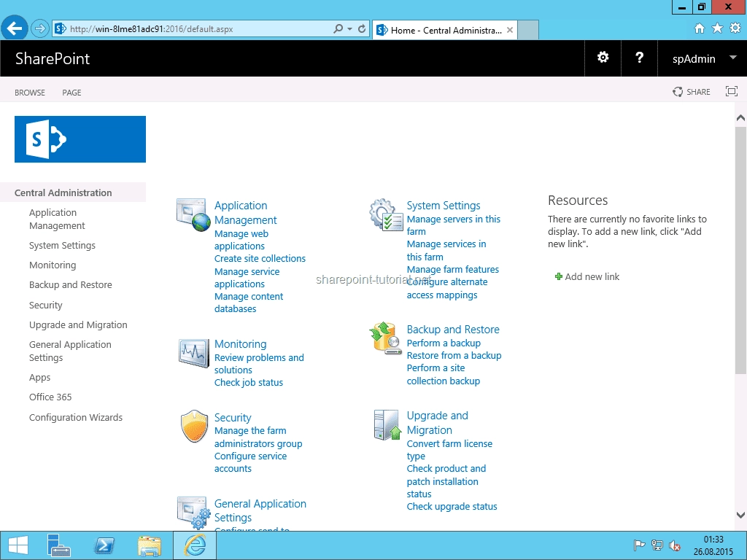The width and height of the screenshot is (747, 560).
Task: Click the Monitoring chart icon
Action: (193, 352)
